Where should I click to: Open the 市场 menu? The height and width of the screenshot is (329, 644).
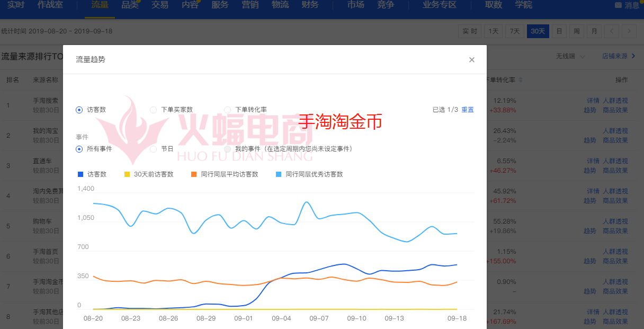[355, 6]
